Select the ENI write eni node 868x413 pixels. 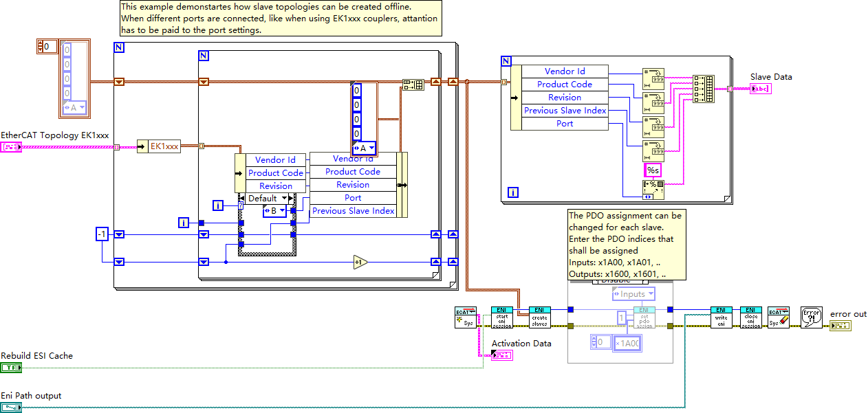pyautogui.click(x=721, y=317)
